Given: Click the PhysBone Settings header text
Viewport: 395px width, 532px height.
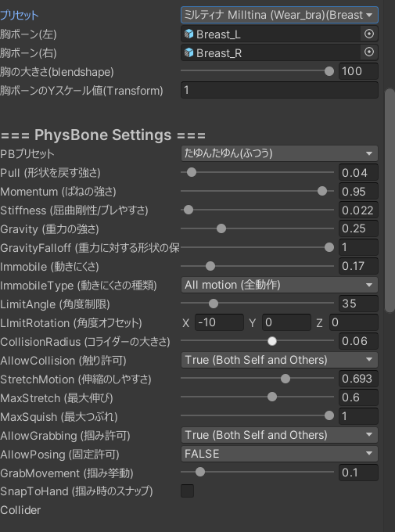Looking at the screenshot, I should (102, 135).
